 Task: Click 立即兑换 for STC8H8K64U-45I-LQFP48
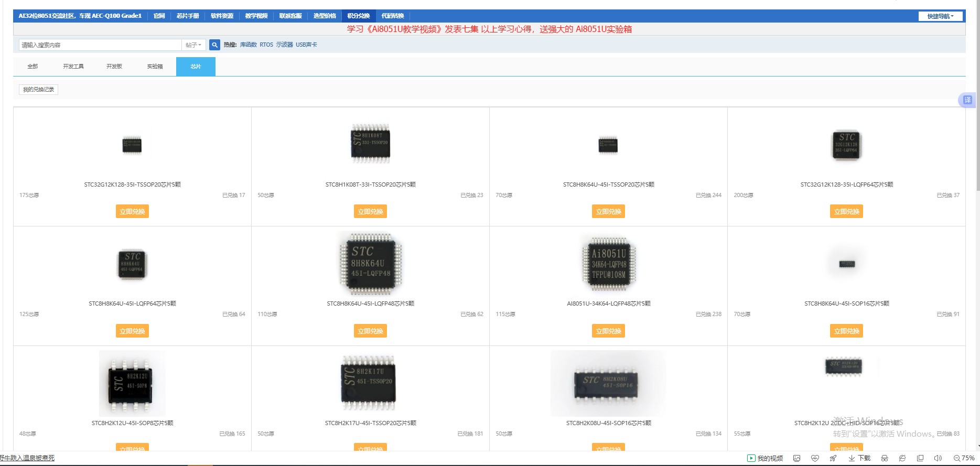(370, 331)
